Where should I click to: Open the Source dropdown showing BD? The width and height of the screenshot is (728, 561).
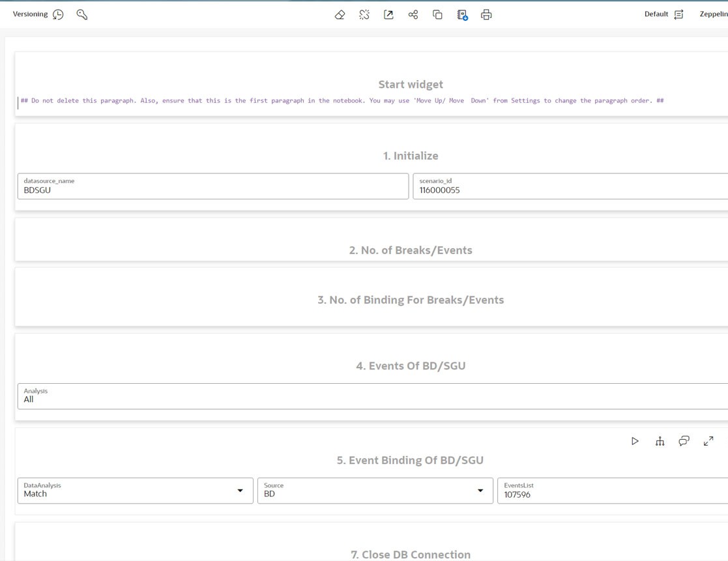pos(375,491)
